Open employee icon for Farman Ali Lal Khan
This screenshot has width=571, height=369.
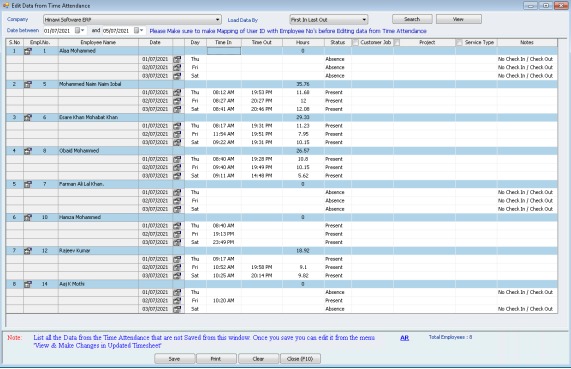pos(28,184)
